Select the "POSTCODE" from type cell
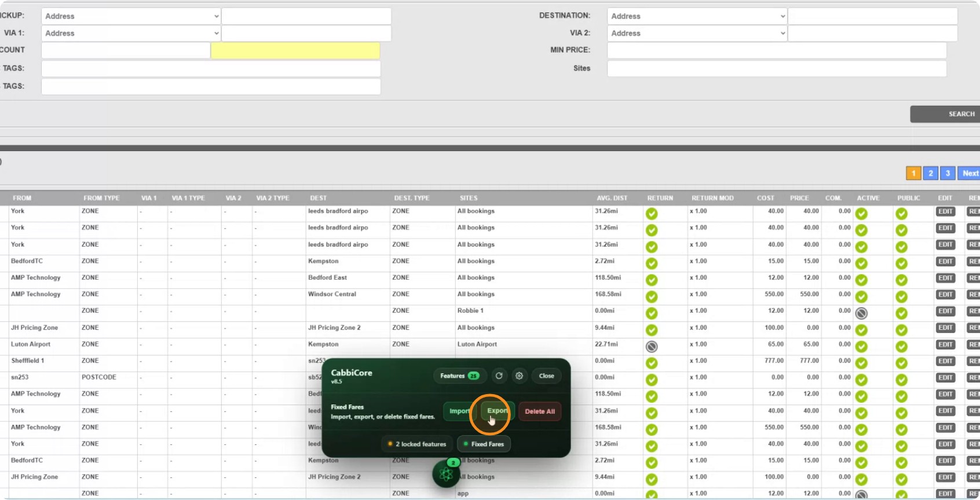Viewport: 980px width, 500px height. [99, 377]
